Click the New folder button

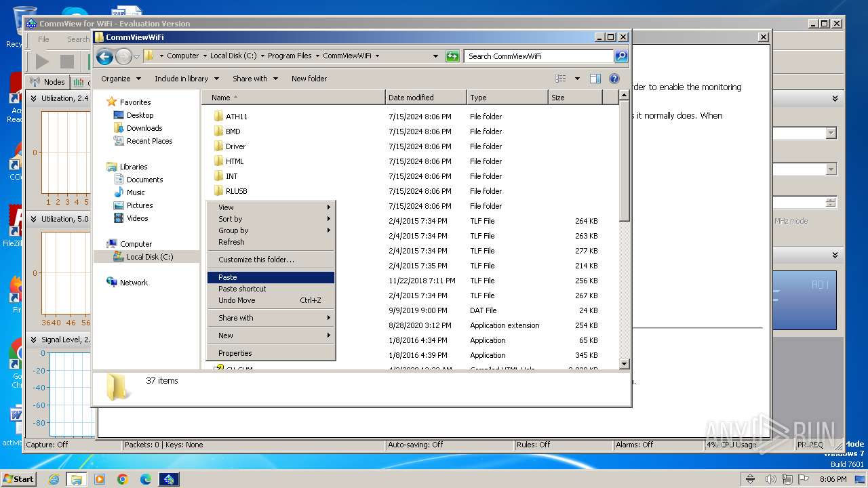pyautogui.click(x=309, y=79)
